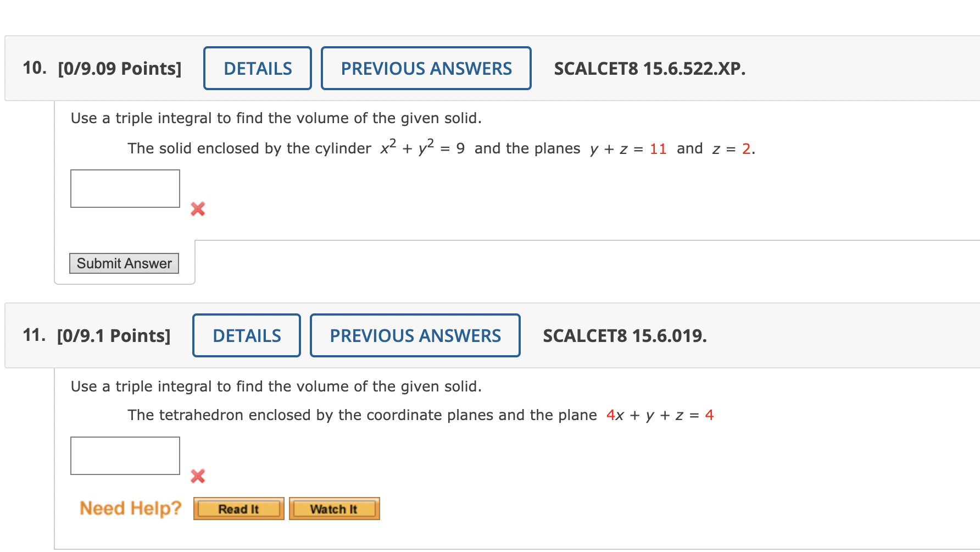Click the Need Help? label for question 11
980x552 pixels.
click(130, 508)
